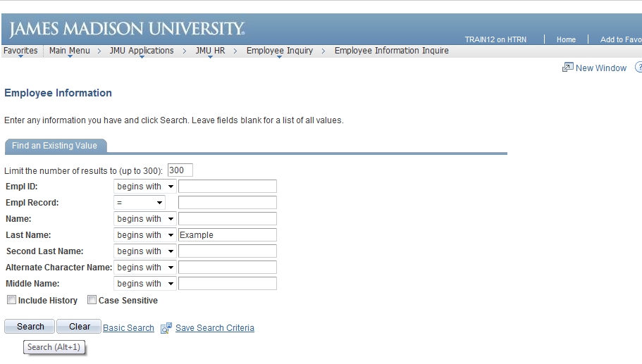The image size is (642, 364).
Task: Select the Find an Existing Value tab
Action: point(56,146)
